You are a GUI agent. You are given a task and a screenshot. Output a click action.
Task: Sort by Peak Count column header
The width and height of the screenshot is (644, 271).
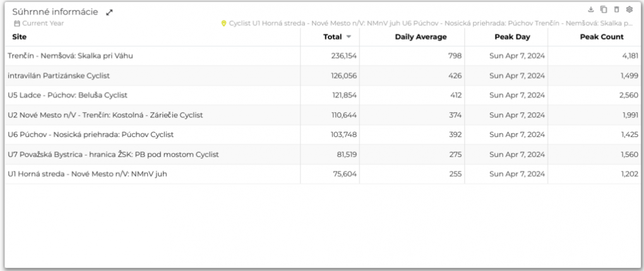pos(602,37)
